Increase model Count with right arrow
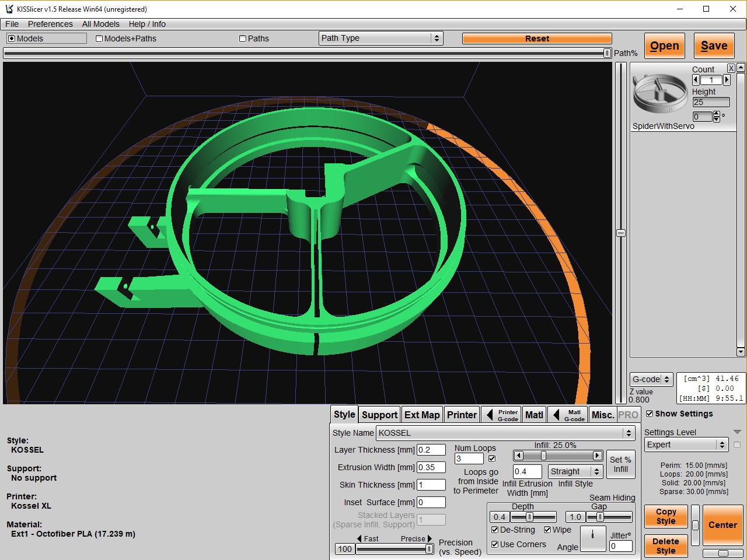The height and width of the screenshot is (560, 747). coord(727,80)
